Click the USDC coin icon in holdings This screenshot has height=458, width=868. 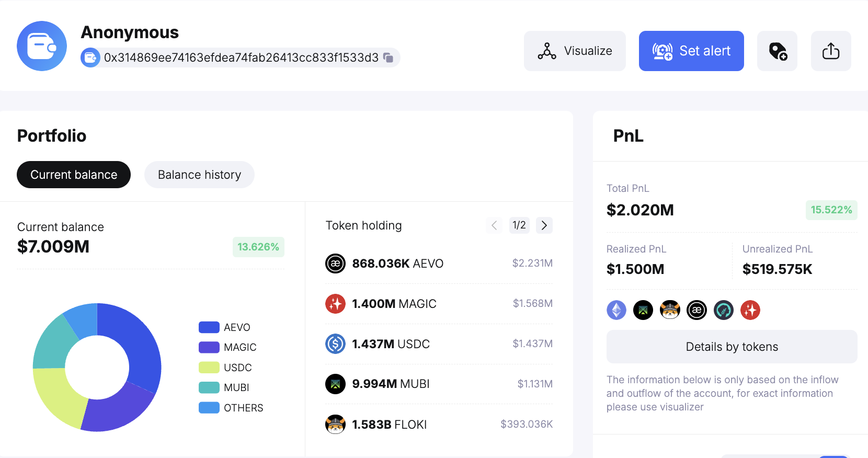point(335,344)
